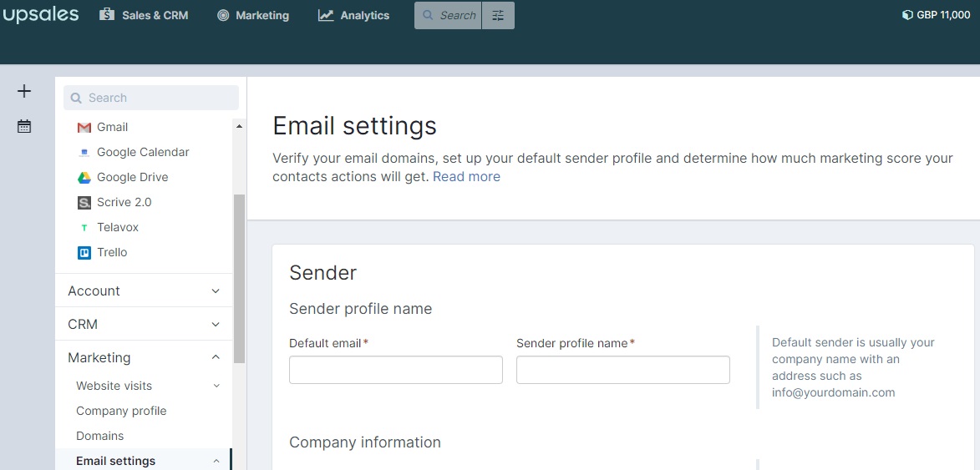Expand the CRM section
Screen dimensions: 980x470
144,325
